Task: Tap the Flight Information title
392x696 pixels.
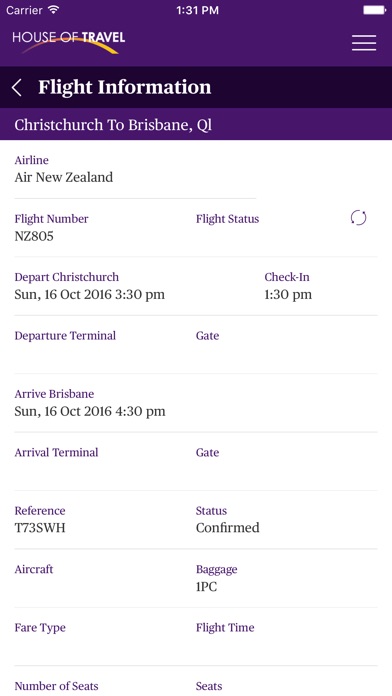Action: tap(125, 87)
